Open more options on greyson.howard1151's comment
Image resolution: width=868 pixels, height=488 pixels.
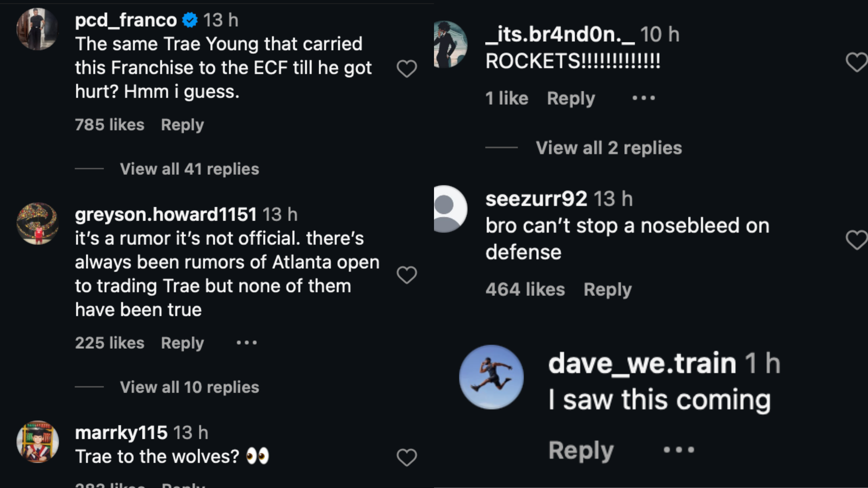(x=247, y=343)
